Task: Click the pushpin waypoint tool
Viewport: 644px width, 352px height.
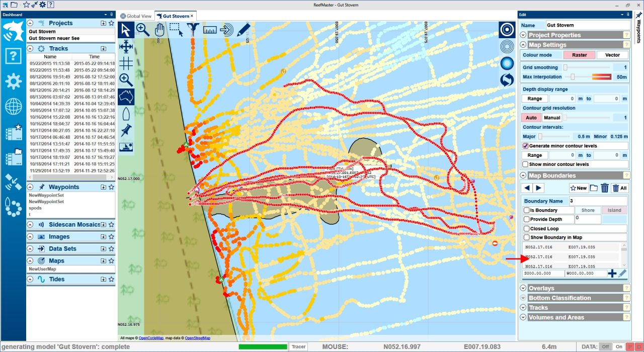Action: tap(126, 130)
